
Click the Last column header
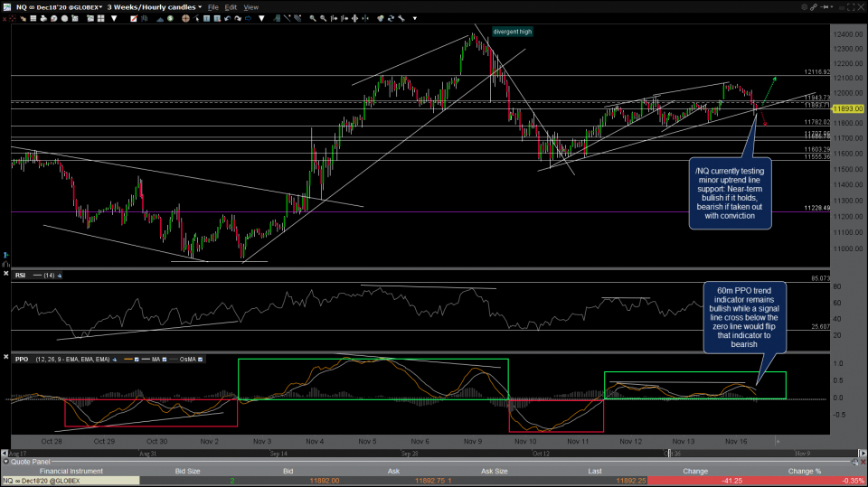[x=595, y=471]
